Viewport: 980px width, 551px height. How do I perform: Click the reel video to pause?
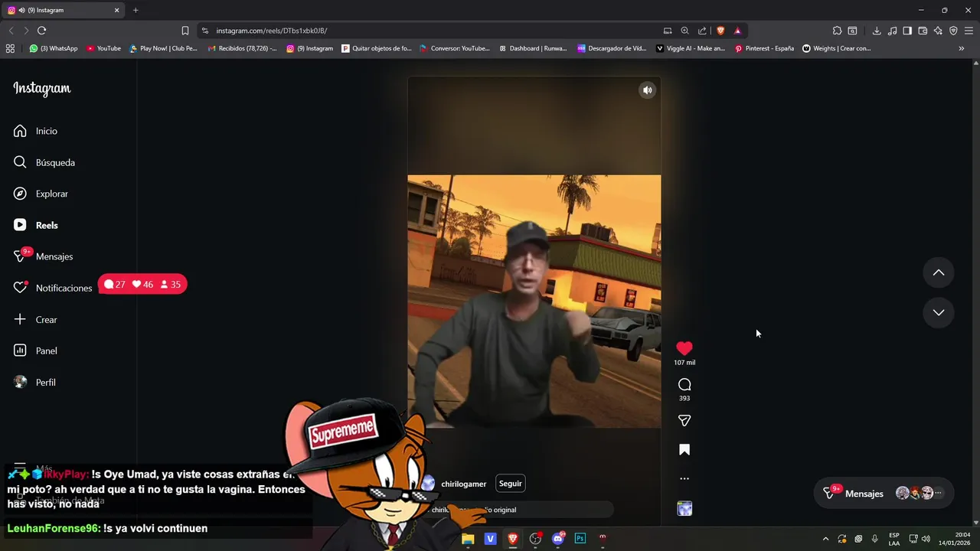[534, 301]
